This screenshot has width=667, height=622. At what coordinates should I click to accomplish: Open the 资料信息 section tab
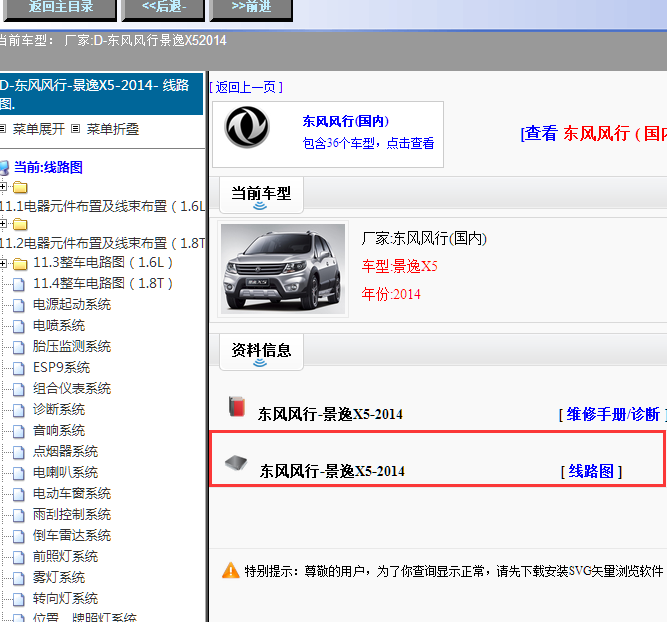[x=261, y=352]
